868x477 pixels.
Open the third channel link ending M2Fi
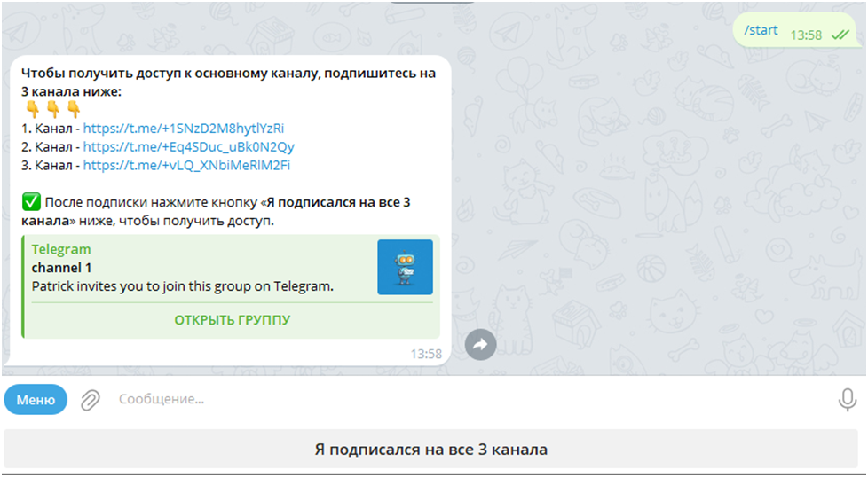pyautogui.click(x=186, y=165)
